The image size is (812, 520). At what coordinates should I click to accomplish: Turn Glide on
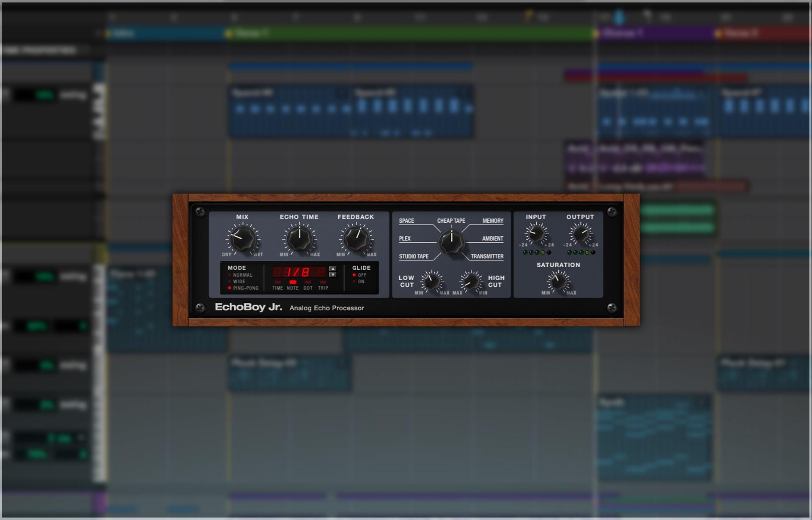click(359, 281)
